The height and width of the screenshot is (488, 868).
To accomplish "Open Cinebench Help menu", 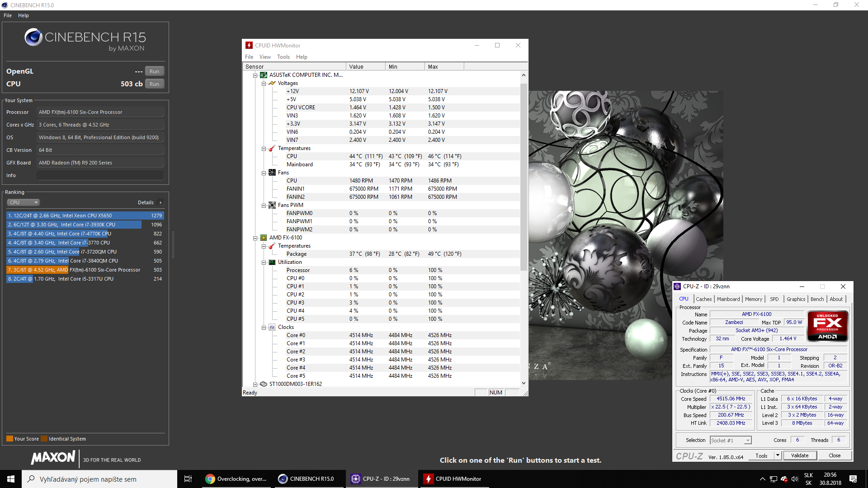I will 24,15.
